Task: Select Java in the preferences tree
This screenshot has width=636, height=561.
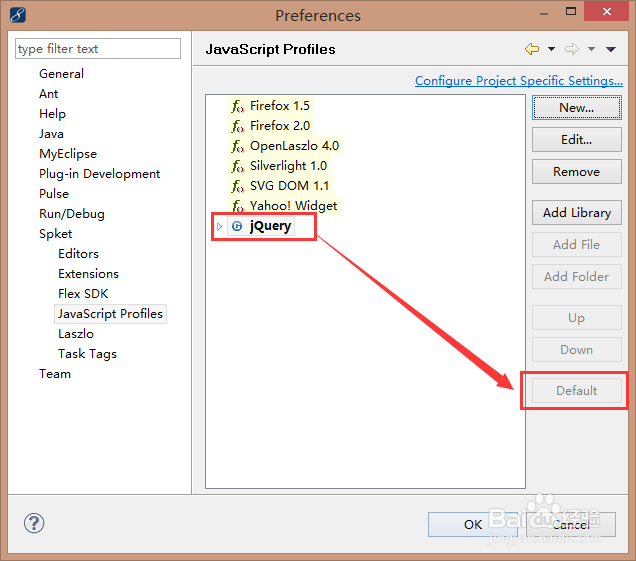Action: click(x=51, y=134)
